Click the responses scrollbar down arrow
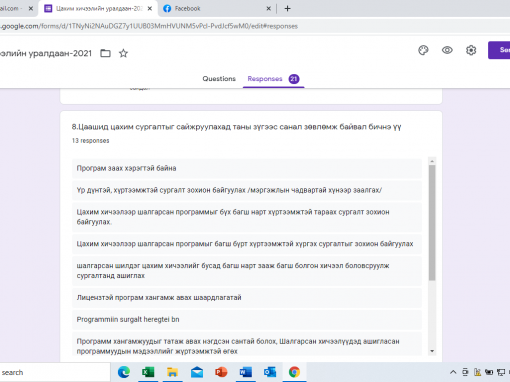The height and width of the screenshot is (382, 510). pyautogui.click(x=432, y=351)
